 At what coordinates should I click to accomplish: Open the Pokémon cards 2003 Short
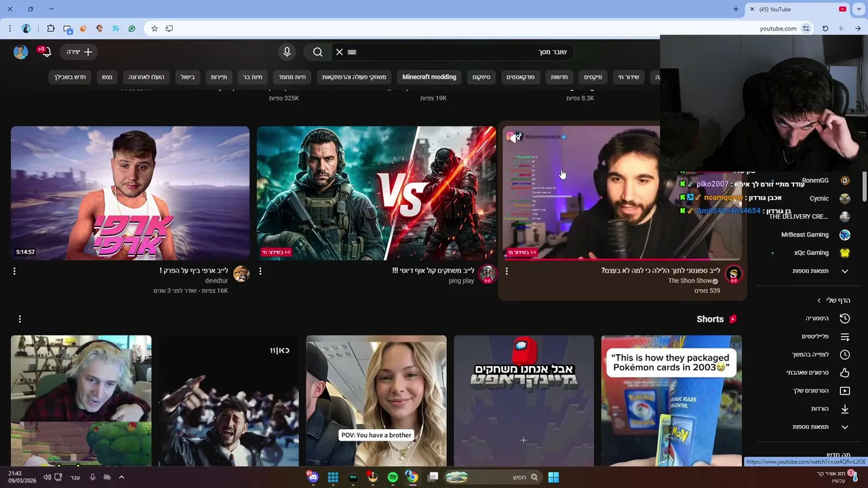pyautogui.click(x=671, y=401)
